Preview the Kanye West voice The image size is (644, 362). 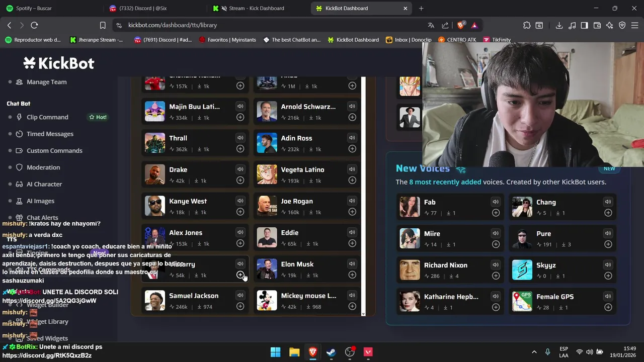pos(240,201)
